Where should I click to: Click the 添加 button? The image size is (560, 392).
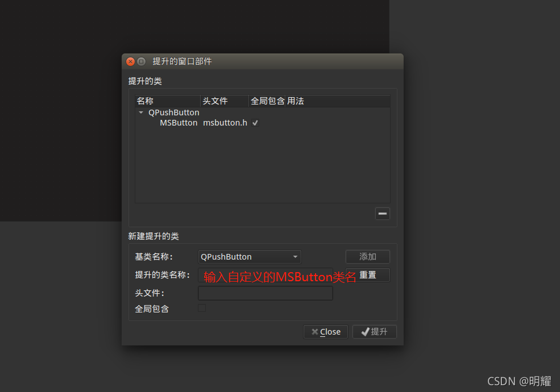[367, 257]
